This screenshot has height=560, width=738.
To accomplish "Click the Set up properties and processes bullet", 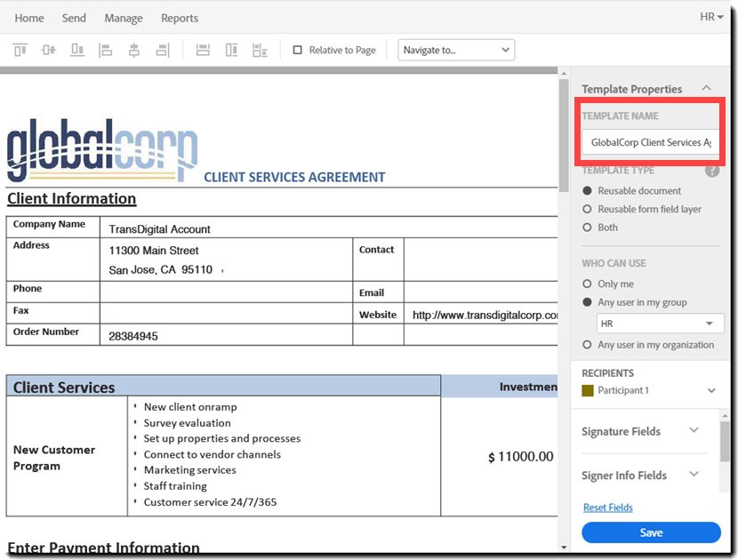I will point(221,438).
